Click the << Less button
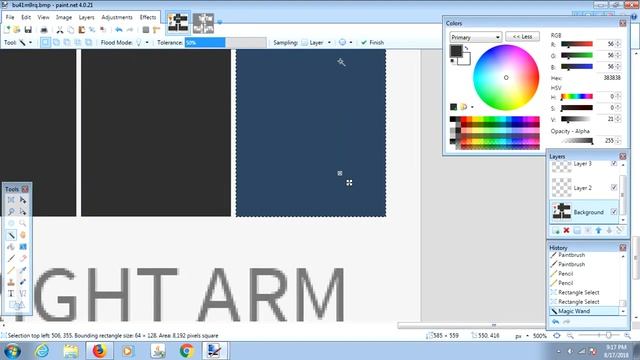This screenshot has width=640, height=360. [x=522, y=37]
